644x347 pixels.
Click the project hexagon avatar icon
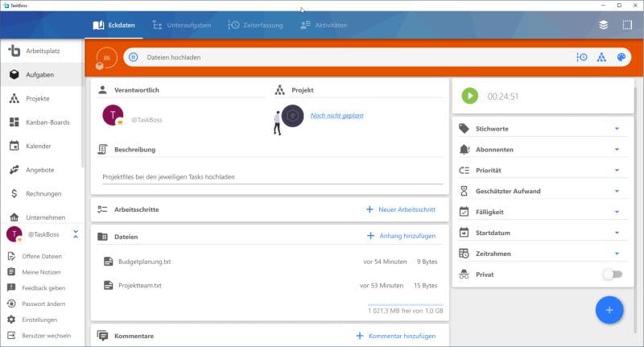292,116
